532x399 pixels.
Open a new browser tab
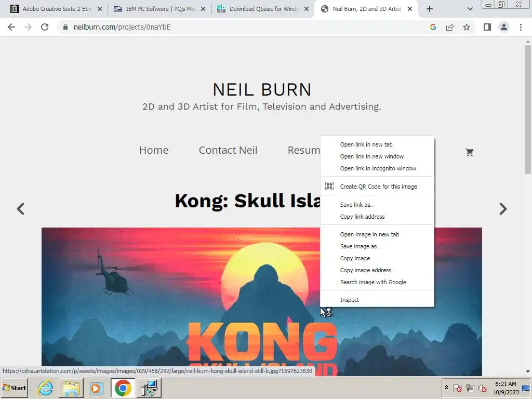430,9
